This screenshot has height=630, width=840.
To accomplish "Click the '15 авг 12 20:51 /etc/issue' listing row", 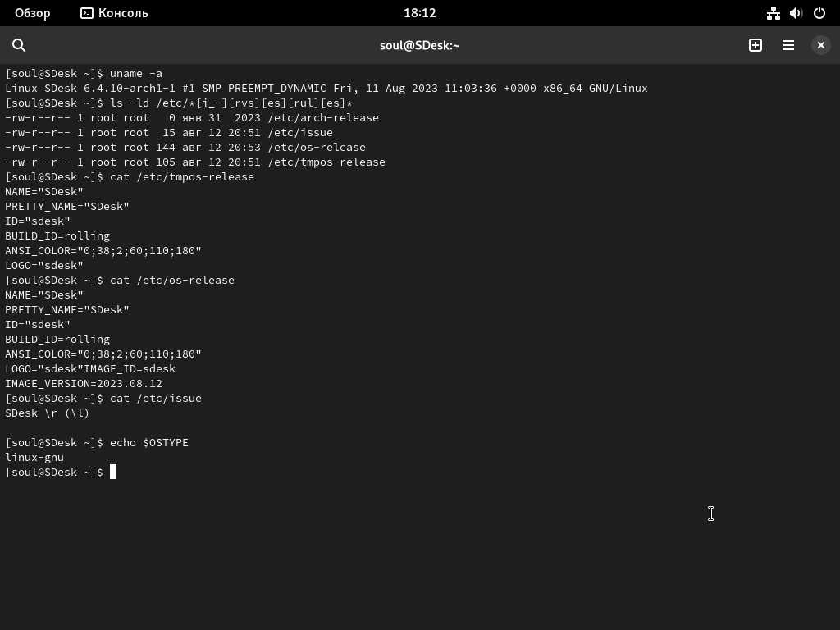I will point(169,132).
